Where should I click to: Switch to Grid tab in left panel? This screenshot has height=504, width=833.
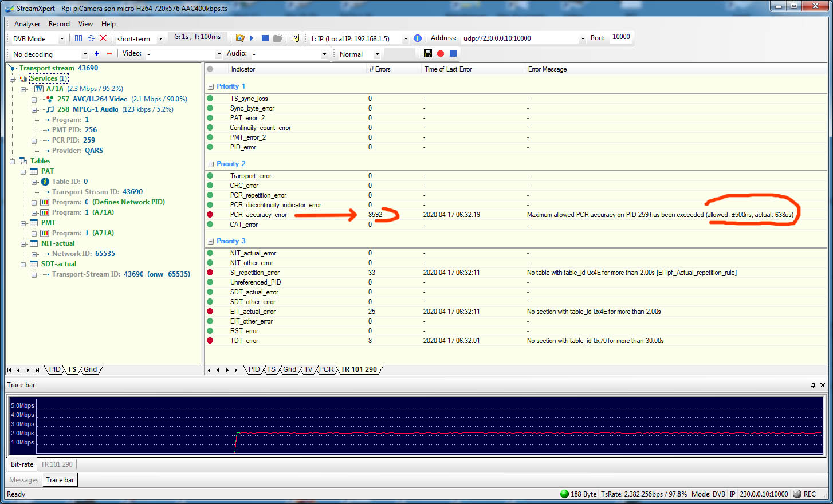click(x=91, y=369)
